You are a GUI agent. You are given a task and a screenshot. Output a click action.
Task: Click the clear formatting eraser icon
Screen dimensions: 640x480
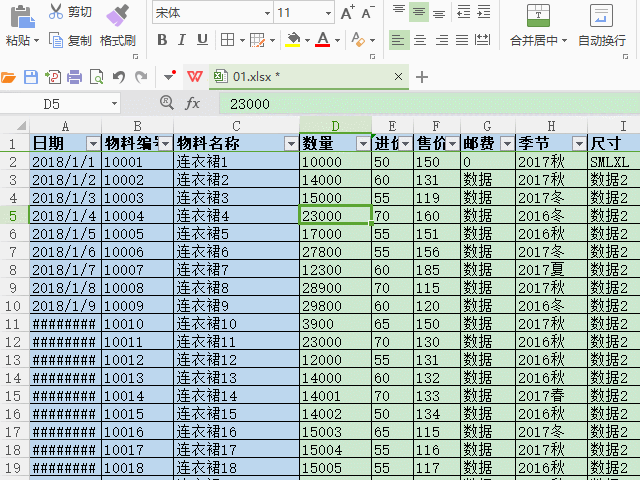pyautogui.click(x=358, y=40)
